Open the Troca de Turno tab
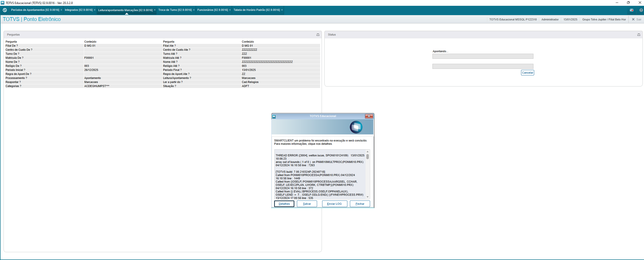 pyautogui.click(x=175, y=10)
